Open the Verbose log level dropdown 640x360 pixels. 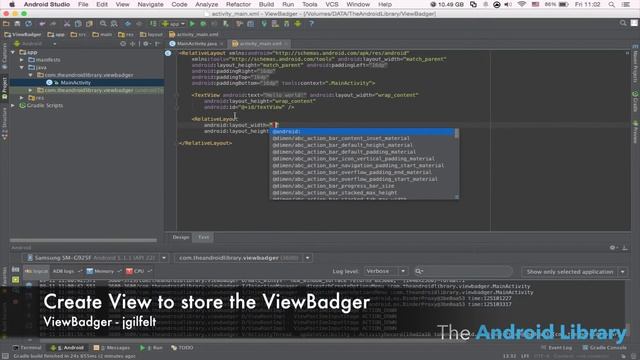(x=386, y=271)
